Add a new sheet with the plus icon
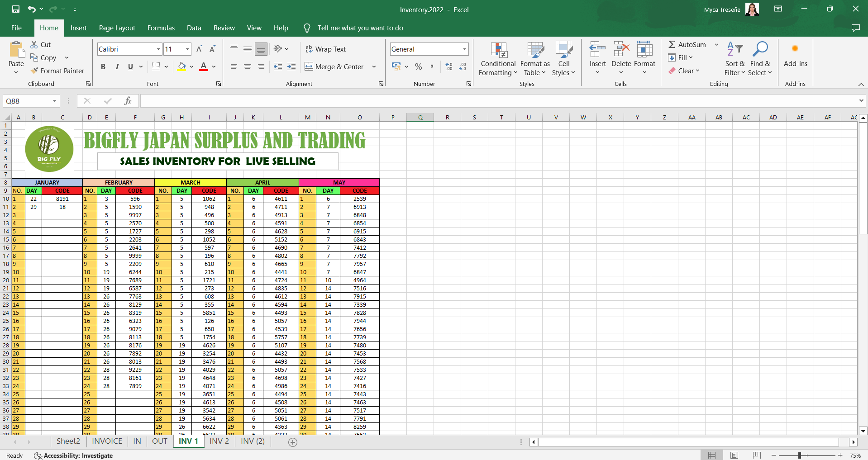 tap(293, 442)
